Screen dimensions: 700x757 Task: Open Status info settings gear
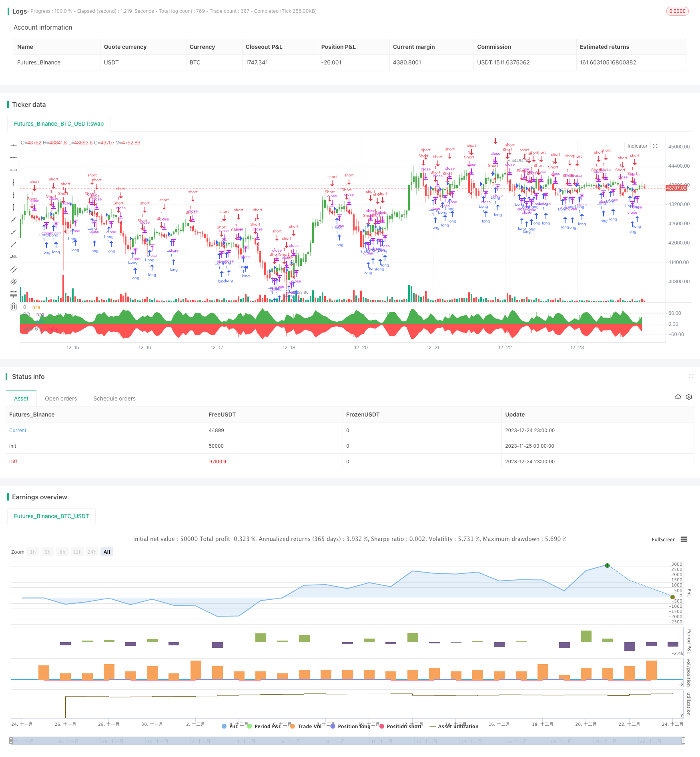coord(689,397)
